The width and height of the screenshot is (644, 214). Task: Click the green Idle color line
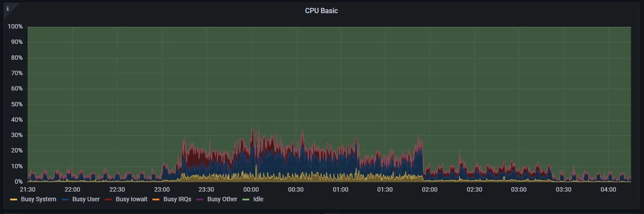246,199
